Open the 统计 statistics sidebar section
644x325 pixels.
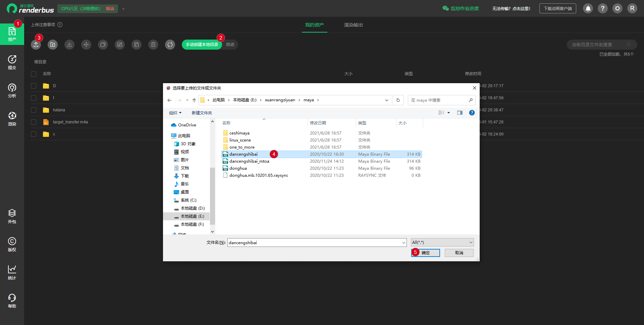(12, 273)
